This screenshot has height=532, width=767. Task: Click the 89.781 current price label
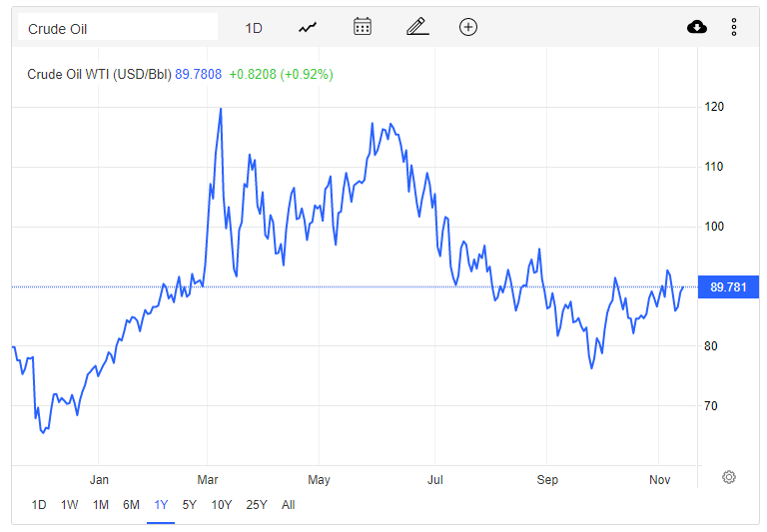pos(728,287)
